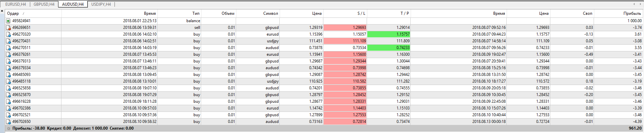Click the summary row icon before Прибыль
This screenshot has width=644, height=133.
pos(8,128)
